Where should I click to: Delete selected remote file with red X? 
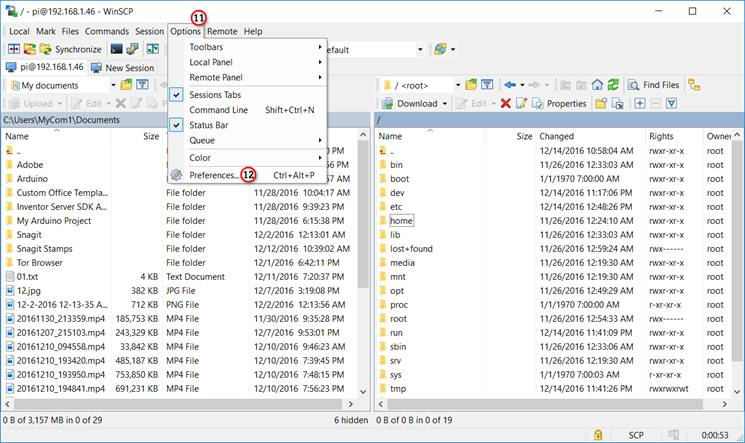506,103
